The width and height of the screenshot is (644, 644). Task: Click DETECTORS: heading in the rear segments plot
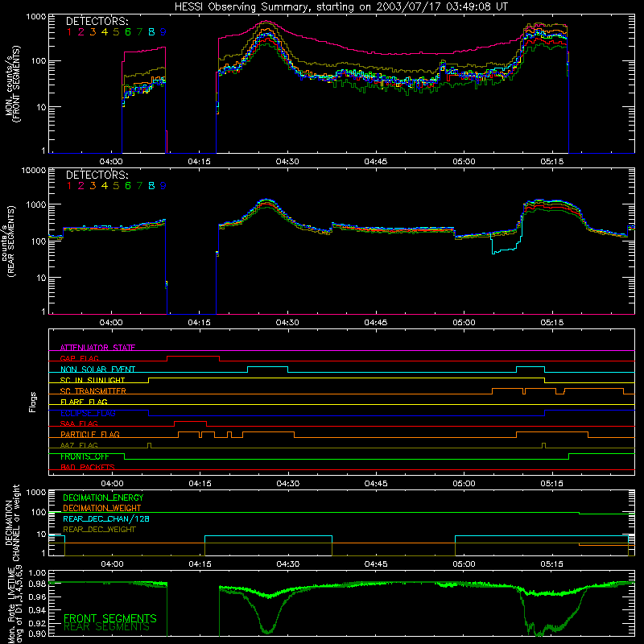click(x=97, y=175)
